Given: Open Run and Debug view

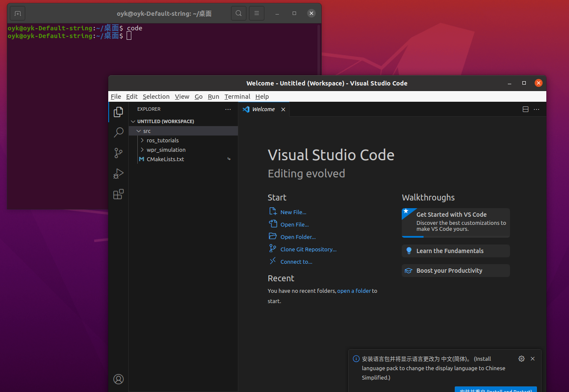Looking at the screenshot, I should 119,174.
